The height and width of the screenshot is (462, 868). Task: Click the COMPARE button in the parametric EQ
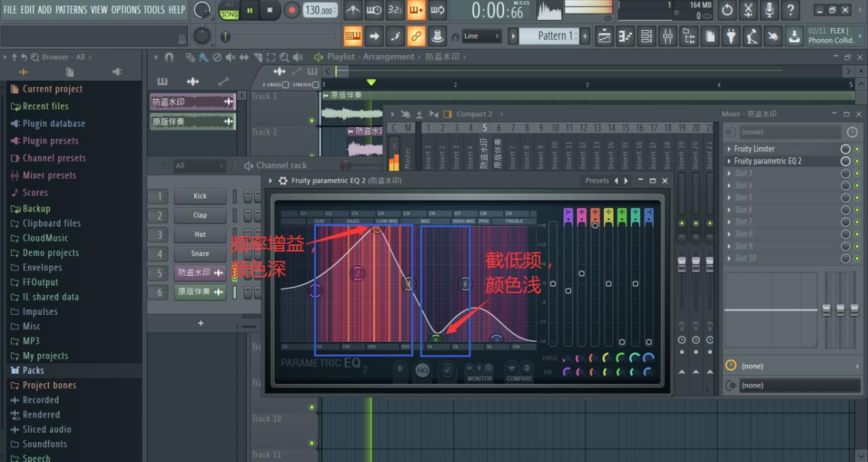[519, 368]
